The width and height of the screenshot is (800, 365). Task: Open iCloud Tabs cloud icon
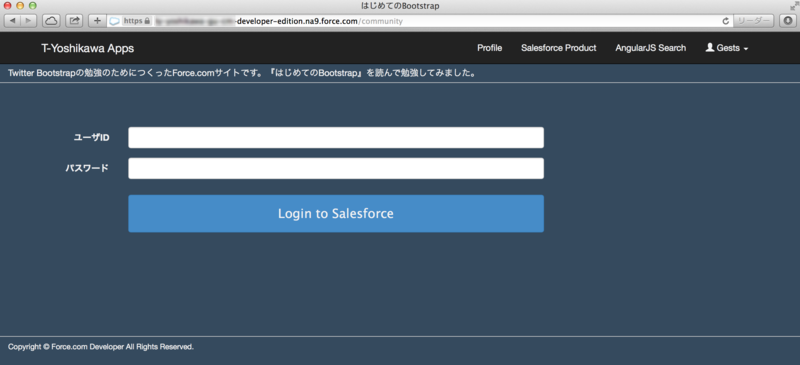[51, 21]
